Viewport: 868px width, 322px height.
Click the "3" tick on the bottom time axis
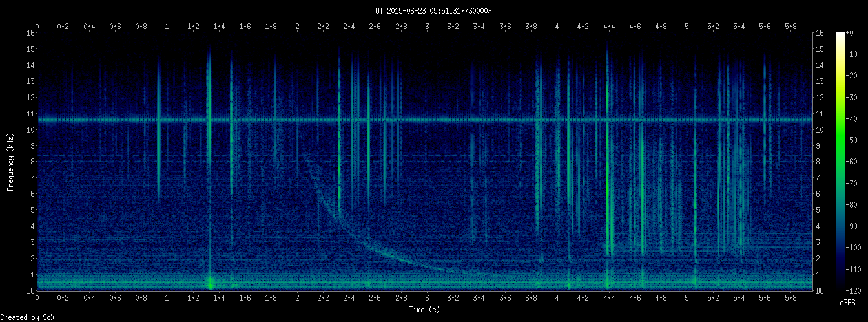point(428,299)
